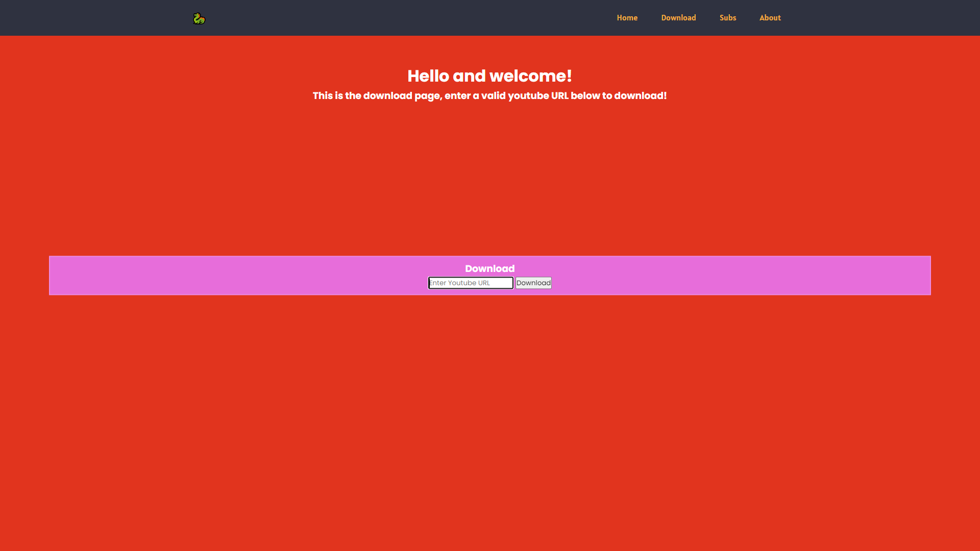Click the red area between subtitle and panel
Screen dimensions: 980x551
pyautogui.click(x=490, y=179)
